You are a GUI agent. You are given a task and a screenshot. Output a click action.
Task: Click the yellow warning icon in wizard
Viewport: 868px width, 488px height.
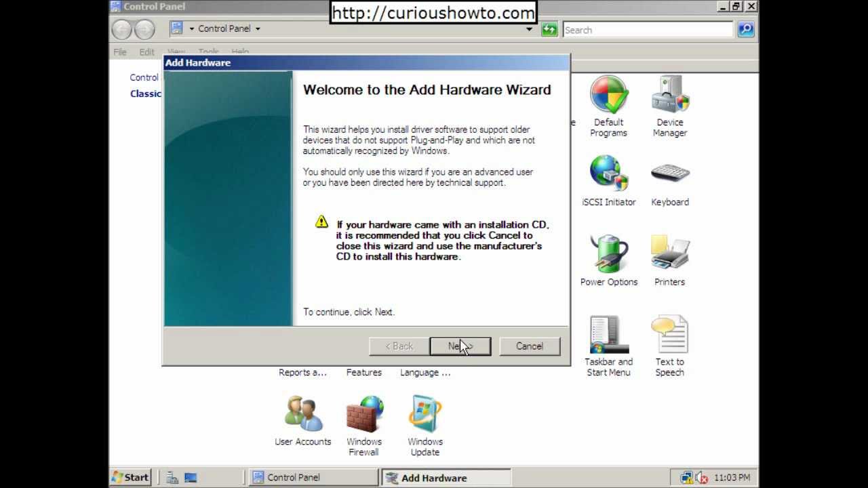(x=321, y=222)
